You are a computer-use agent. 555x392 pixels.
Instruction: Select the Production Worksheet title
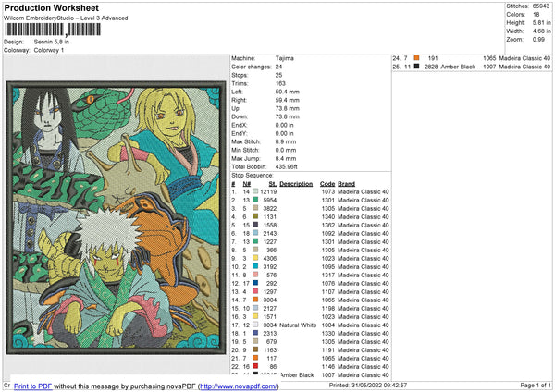coord(51,7)
